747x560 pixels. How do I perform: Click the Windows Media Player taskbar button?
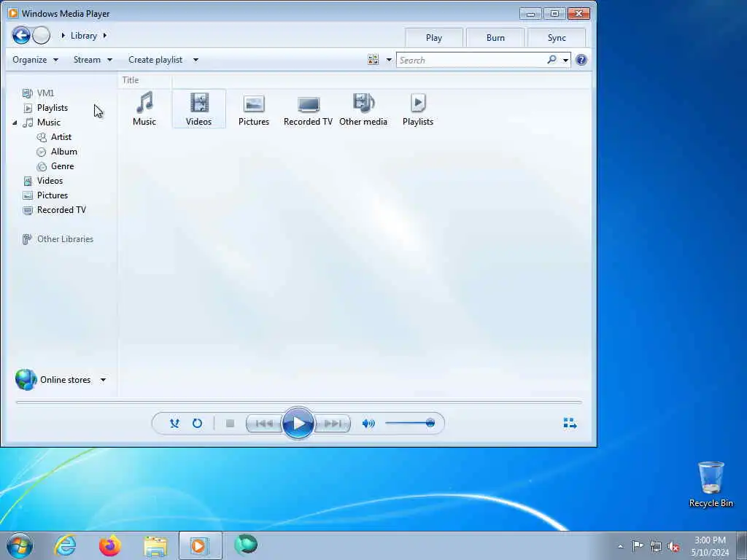coord(200,545)
